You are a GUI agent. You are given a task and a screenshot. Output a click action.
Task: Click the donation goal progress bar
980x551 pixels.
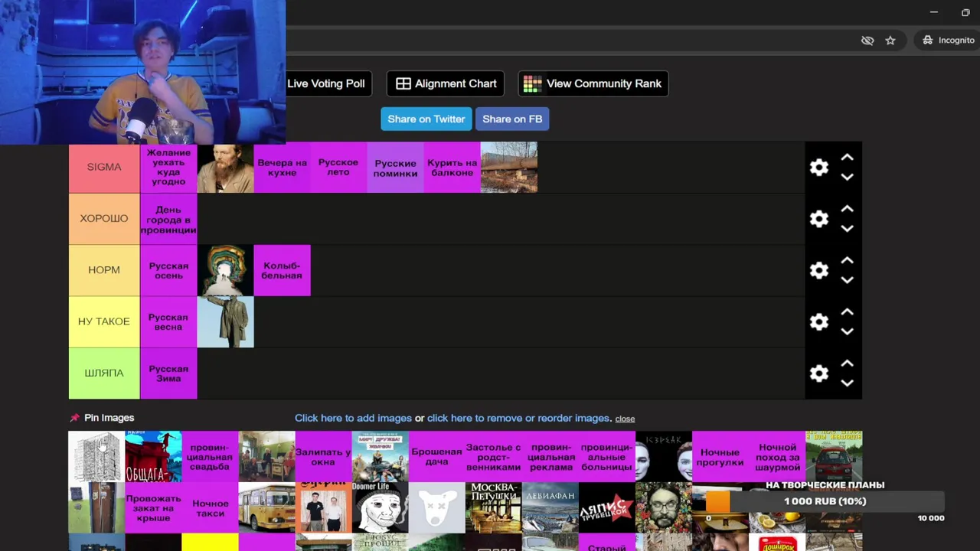click(x=825, y=501)
